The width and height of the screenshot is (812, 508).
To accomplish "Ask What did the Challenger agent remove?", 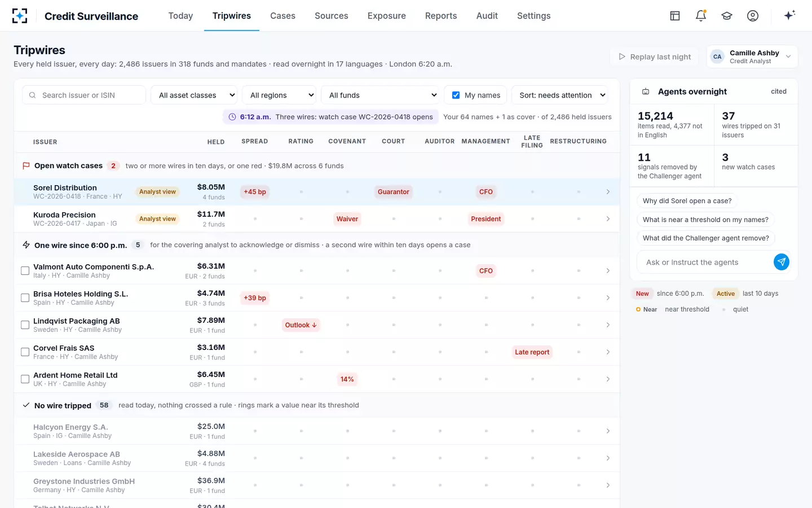I will tap(706, 238).
